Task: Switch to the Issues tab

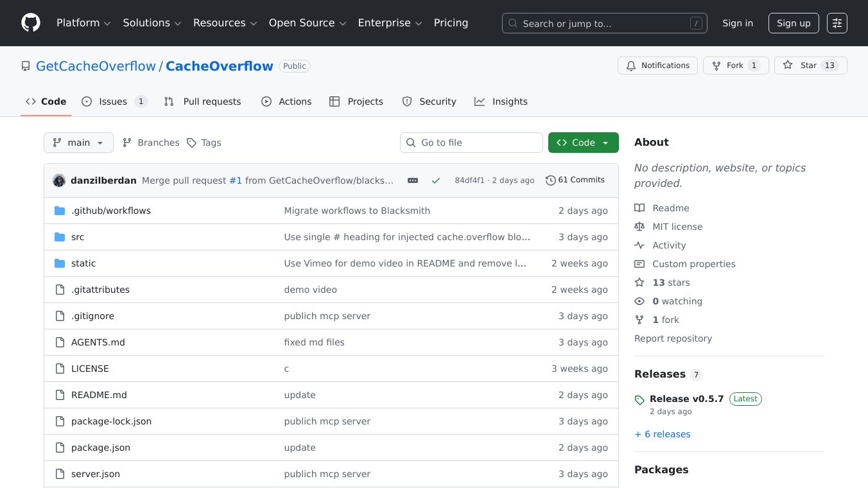Action: click(x=114, y=101)
